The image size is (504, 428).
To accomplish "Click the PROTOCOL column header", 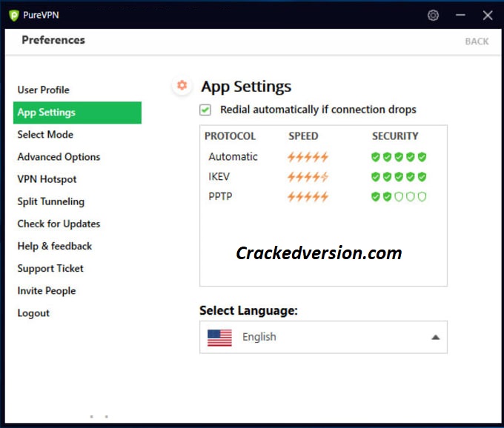I will 231,136.
